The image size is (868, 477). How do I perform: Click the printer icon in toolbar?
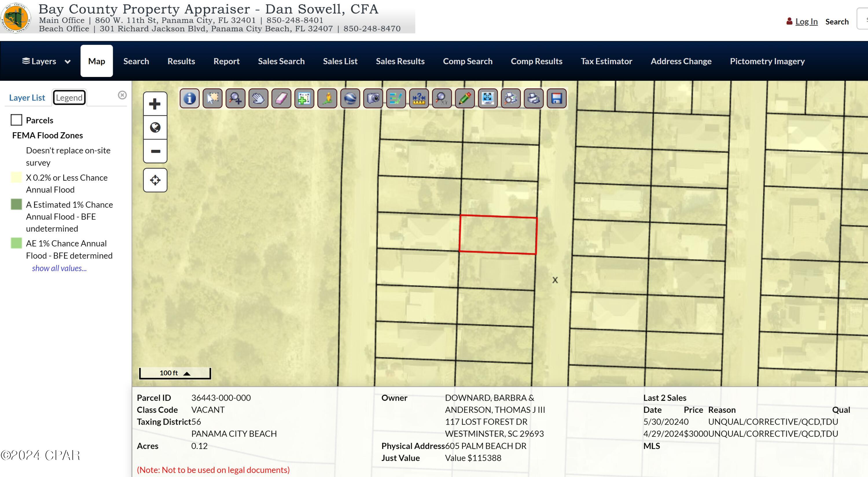534,98
